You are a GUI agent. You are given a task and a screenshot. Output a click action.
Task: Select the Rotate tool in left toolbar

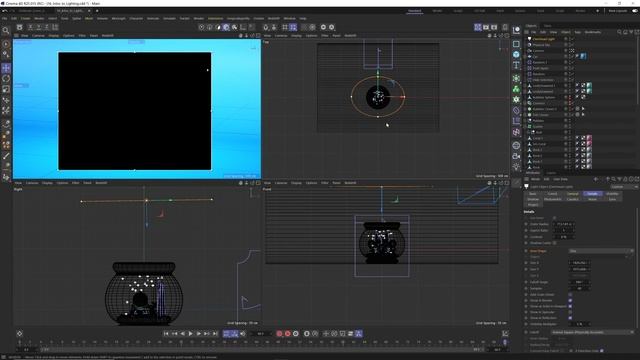(x=6, y=79)
